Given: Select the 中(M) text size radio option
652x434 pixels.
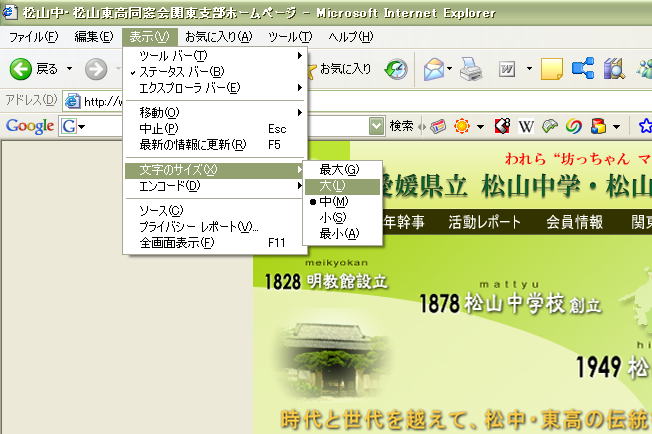Looking at the screenshot, I should (342, 202).
